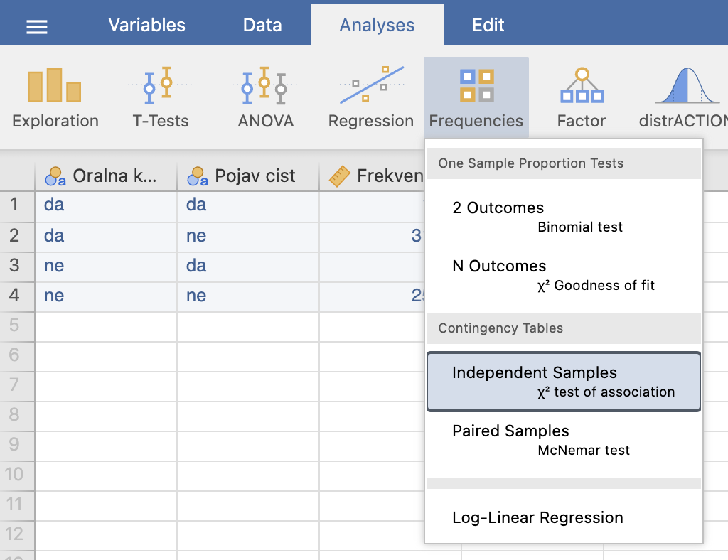Image resolution: width=728 pixels, height=560 pixels.
Task: Select the Pojav cist column header
Action: (248, 176)
